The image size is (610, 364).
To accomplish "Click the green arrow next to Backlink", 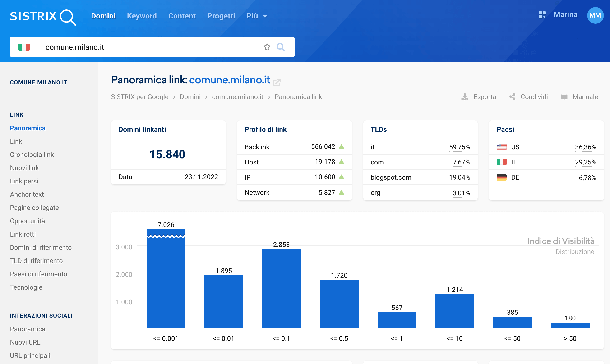I will point(342,147).
